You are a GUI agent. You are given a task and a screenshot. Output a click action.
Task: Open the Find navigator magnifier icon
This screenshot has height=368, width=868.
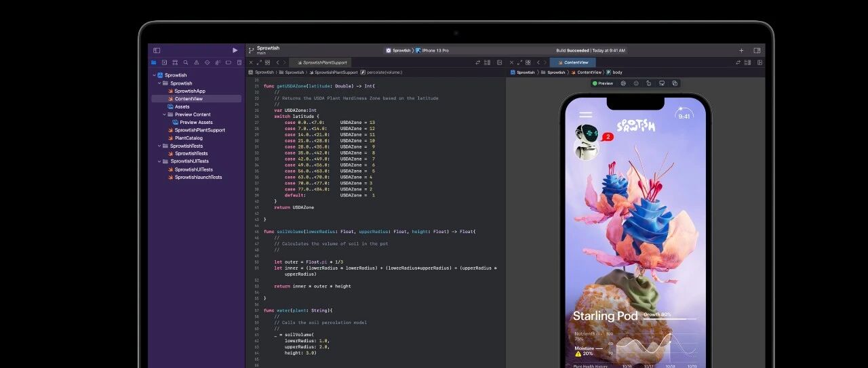[184, 62]
